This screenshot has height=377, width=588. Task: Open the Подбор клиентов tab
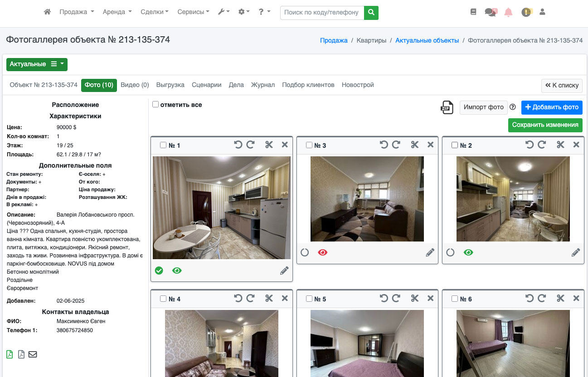tap(308, 85)
